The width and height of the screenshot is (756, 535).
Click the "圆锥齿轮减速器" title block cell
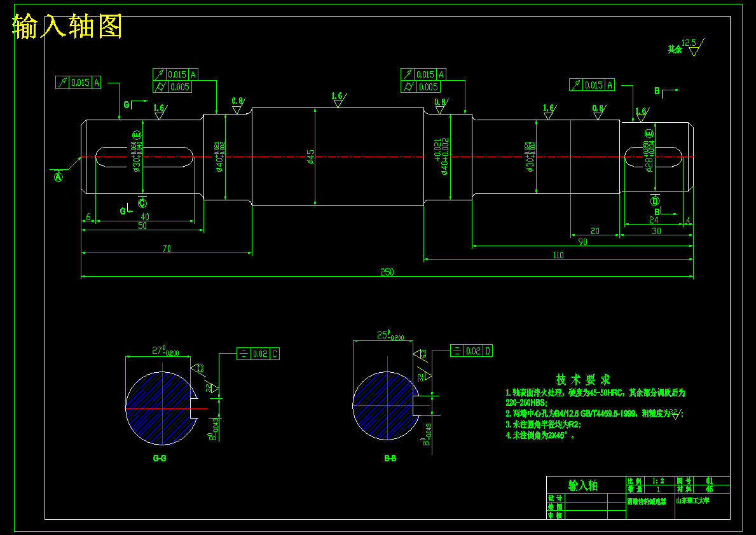point(647,502)
